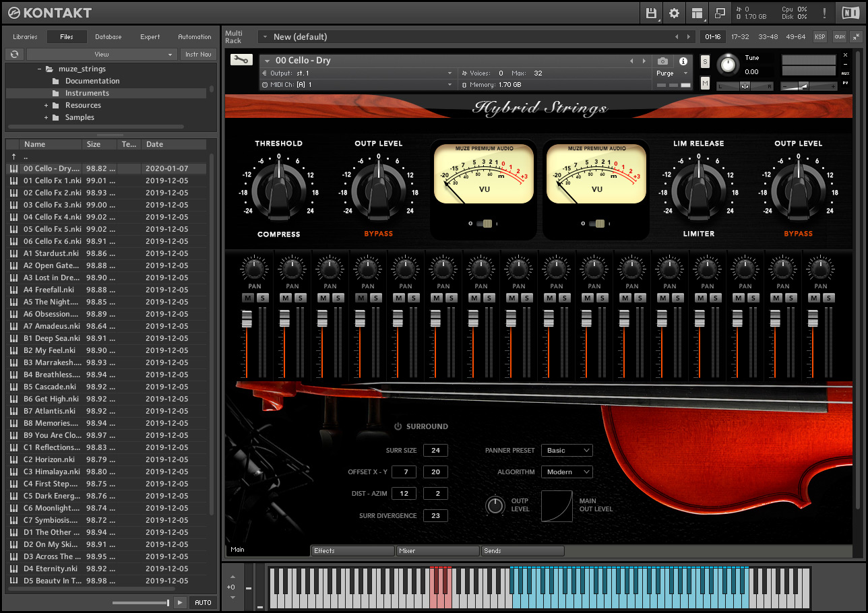Click the Instr Nav button
This screenshot has height=613, width=868.
pos(198,54)
